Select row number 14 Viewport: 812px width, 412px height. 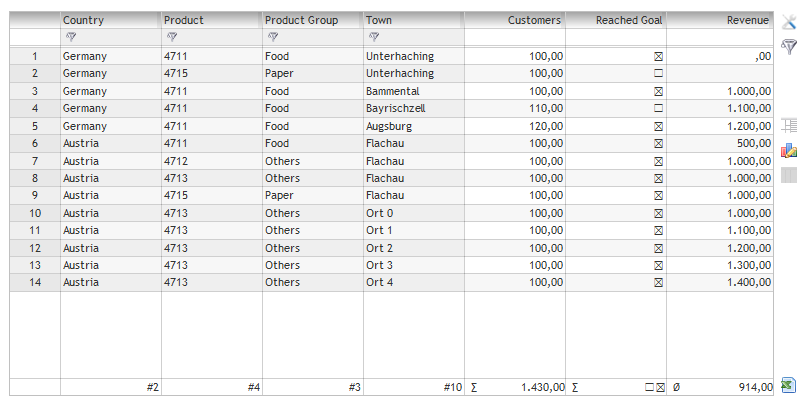[35, 283]
